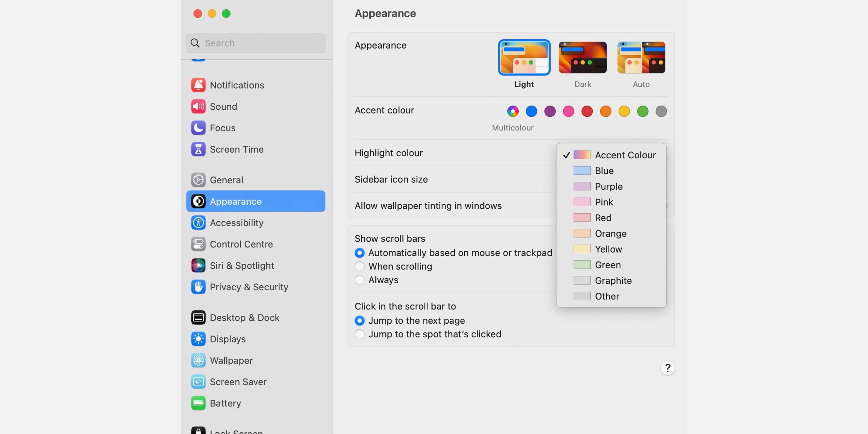This screenshot has height=434, width=868.
Task: Open Wallpaper settings from the sidebar
Action: click(231, 360)
